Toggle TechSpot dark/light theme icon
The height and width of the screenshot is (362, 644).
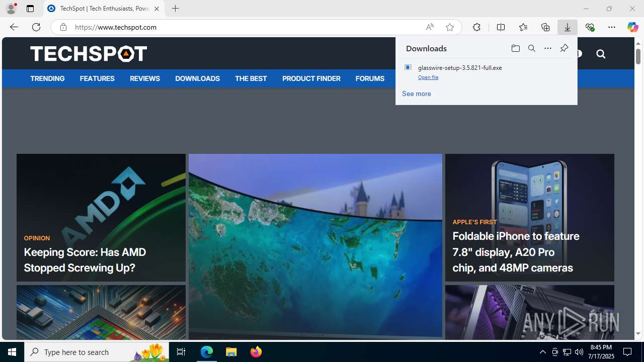coord(579,54)
